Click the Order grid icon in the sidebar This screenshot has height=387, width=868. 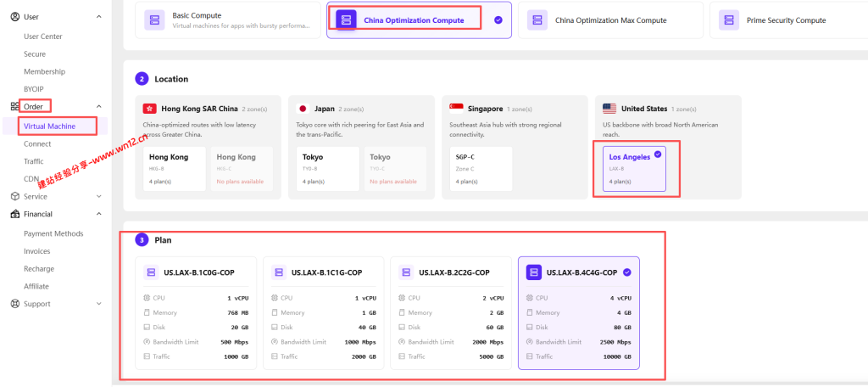[x=15, y=106]
